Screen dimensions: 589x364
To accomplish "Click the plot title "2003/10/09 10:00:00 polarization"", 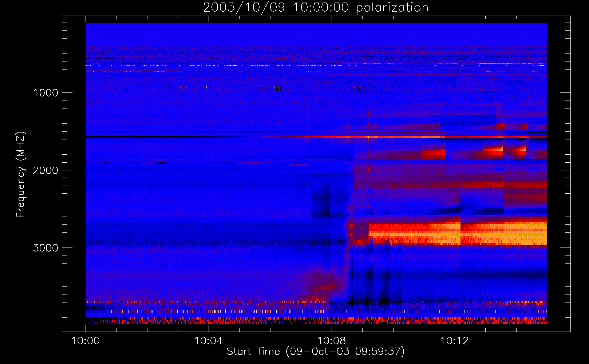I will point(316,7).
